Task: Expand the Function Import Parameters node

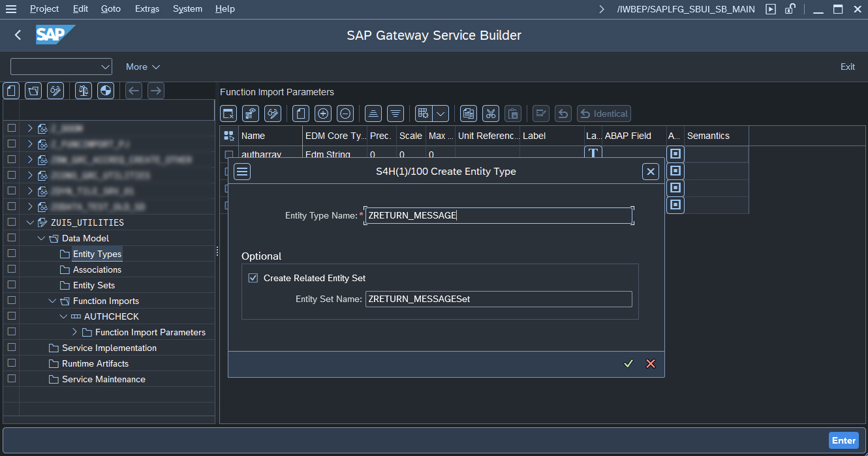Action: pyautogui.click(x=74, y=332)
